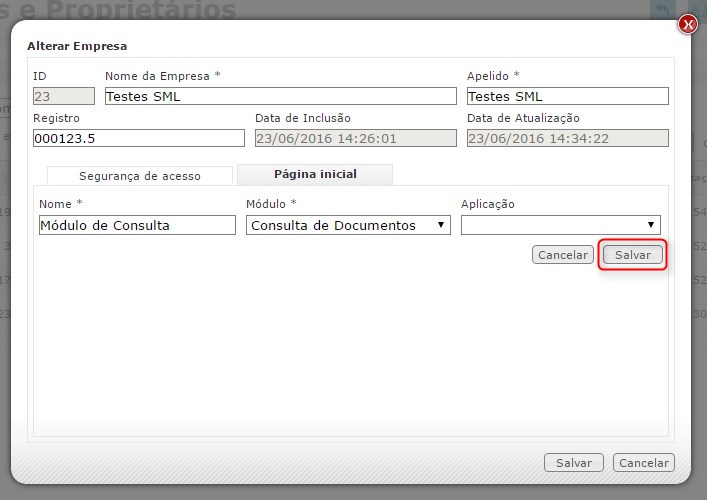
Task: Click the Cancelar button at dialog bottom
Action: (644, 463)
